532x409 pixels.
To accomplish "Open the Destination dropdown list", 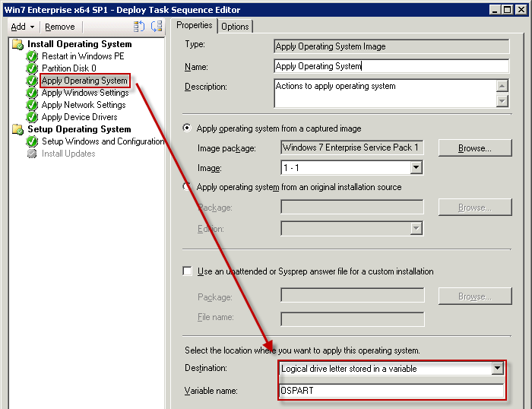I will 497,368.
